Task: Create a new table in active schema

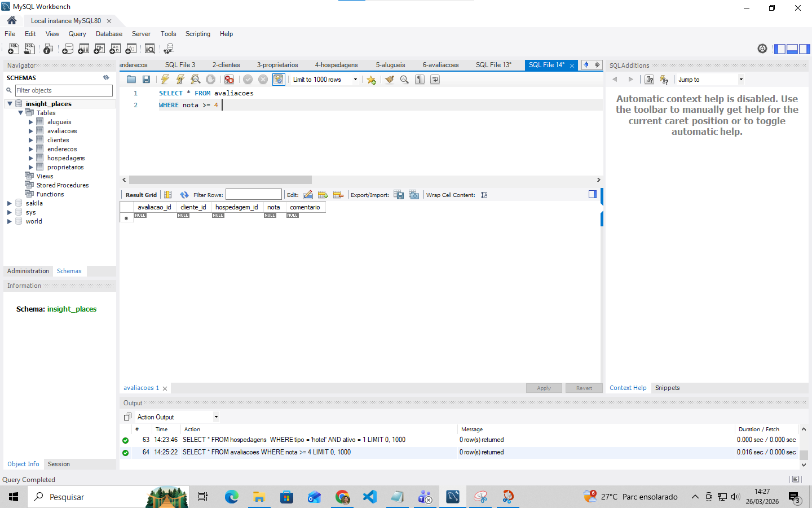Action: pos(83,49)
